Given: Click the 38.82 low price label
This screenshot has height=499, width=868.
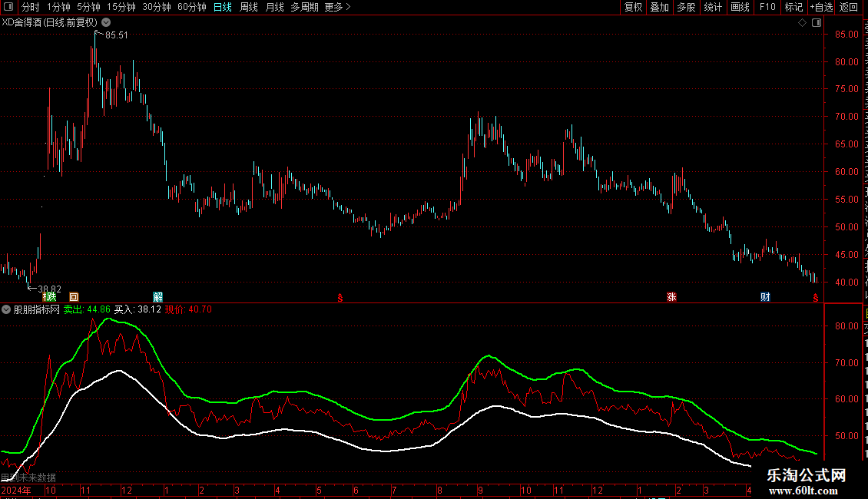Looking at the screenshot, I should click(49, 289).
